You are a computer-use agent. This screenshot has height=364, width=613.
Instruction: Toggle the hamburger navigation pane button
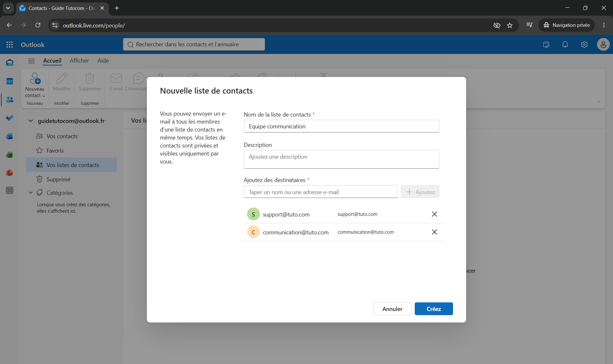point(31,61)
